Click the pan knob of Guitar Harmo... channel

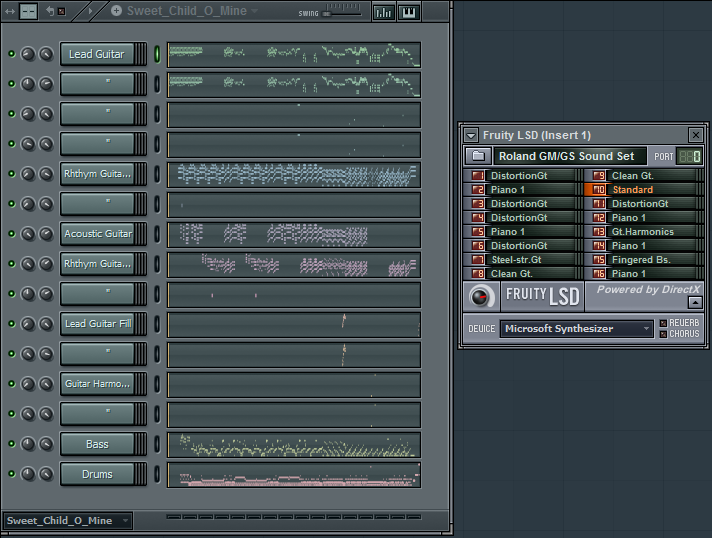[28, 384]
